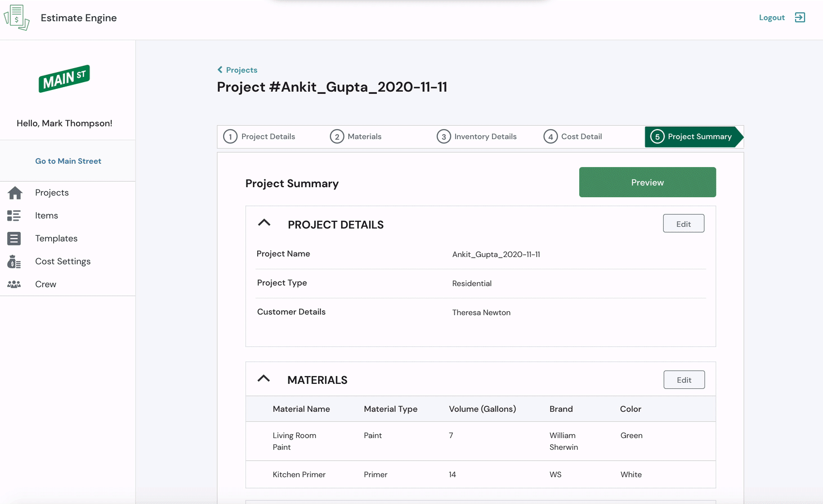The image size is (823, 504).
Task: Click the Hello, Mark Thompson! greeting
Action: click(x=64, y=123)
